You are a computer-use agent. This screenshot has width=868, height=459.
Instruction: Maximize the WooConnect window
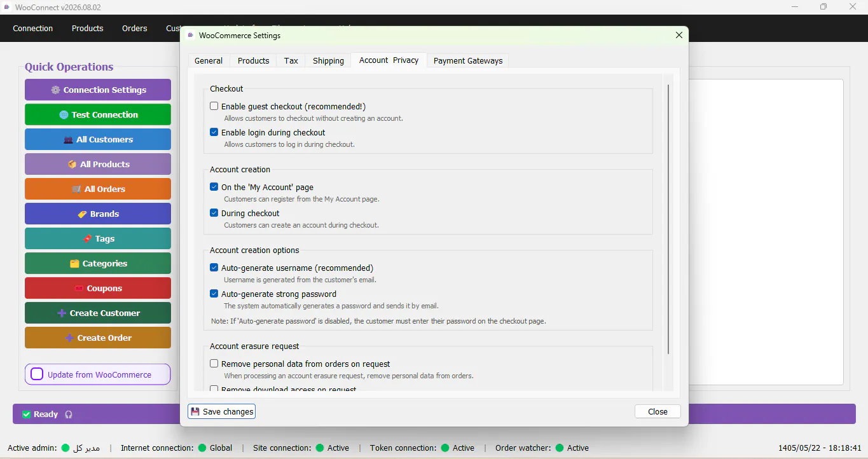(823, 7)
